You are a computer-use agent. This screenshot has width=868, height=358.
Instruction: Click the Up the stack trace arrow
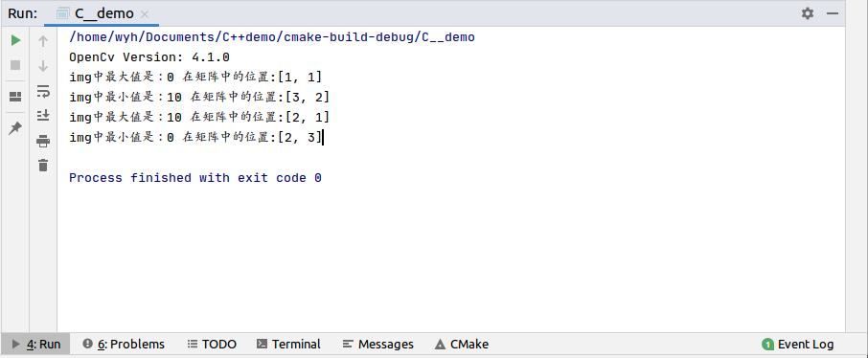43,40
